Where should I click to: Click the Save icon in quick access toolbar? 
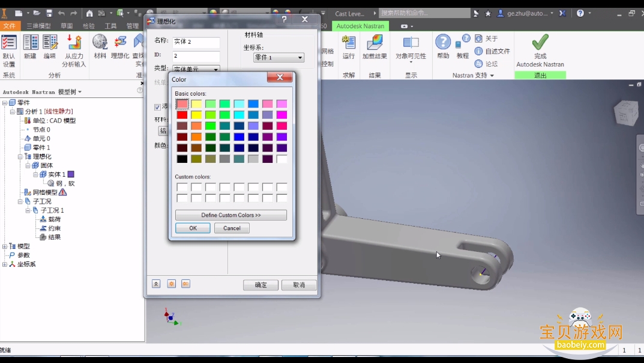pyautogui.click(x=49, y=13)
